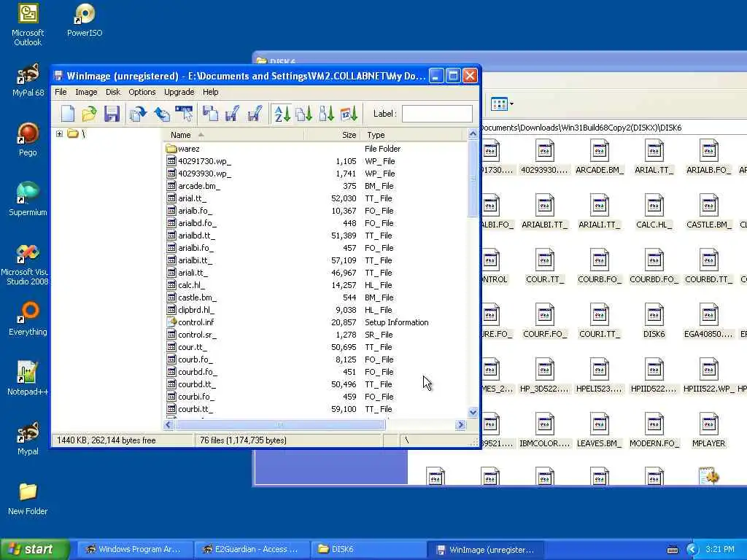The width and height of the screenshot is (747, 560).
Task: Open the Pego desktop icon
Action: (28, 139)
